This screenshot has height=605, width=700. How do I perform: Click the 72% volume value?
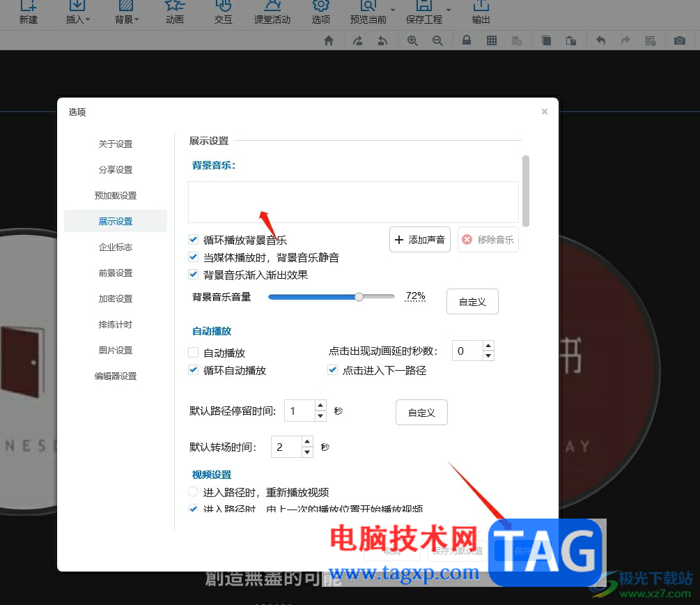(415, 296)
